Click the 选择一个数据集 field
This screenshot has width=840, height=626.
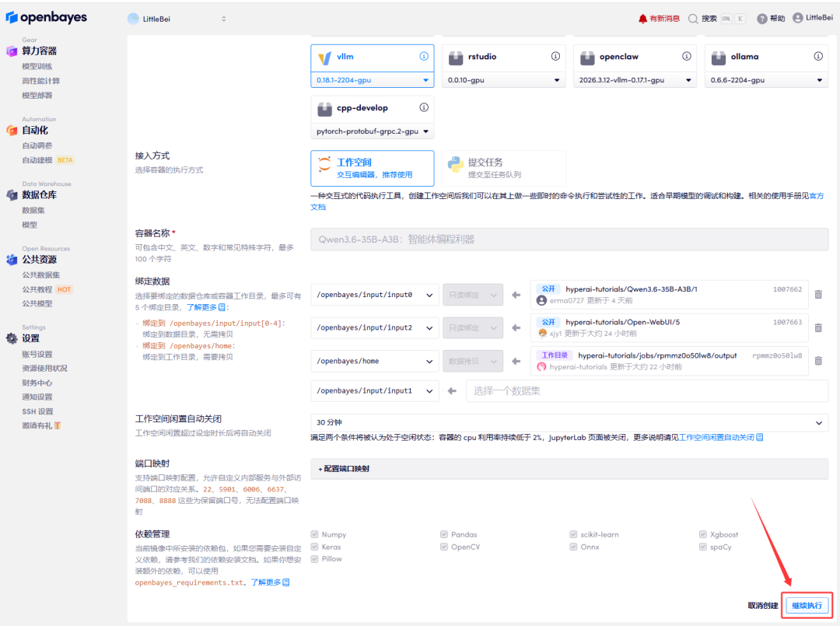pyautogui.click(x=647, y=391)
